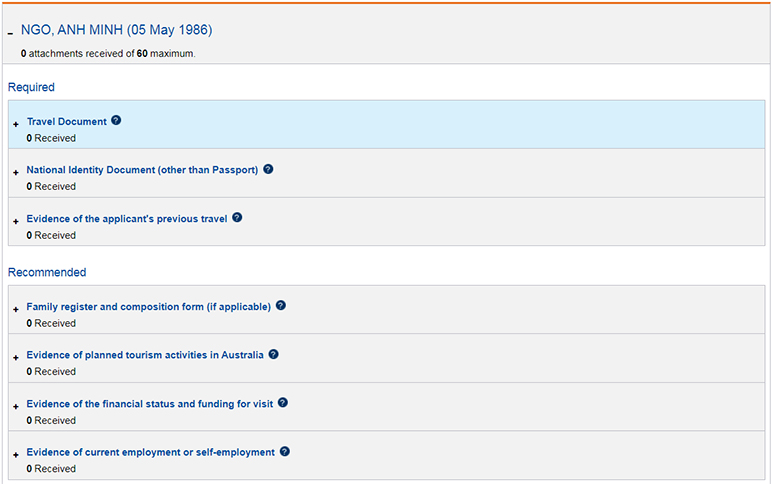Open Evidence of the financial status link
Image resolution: width=772 pixels, height=484 pixels.
pyautogui.click(x=150, y=404)
